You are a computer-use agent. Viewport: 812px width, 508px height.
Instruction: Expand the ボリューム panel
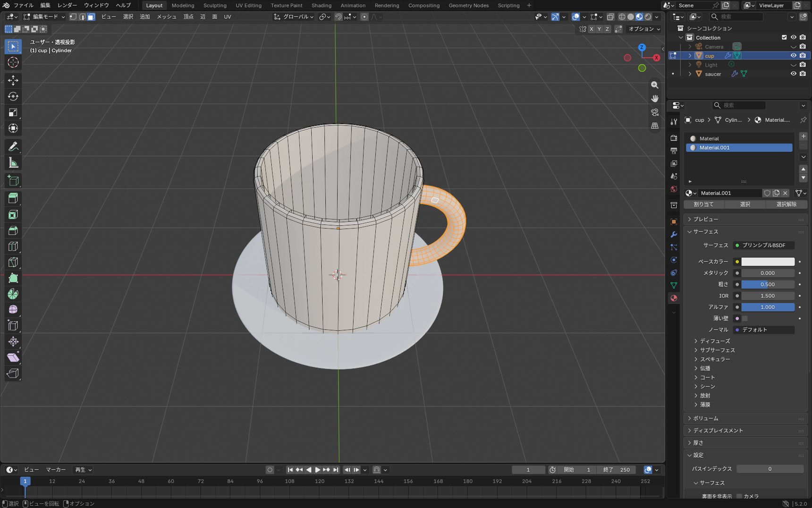click(745, 418)
